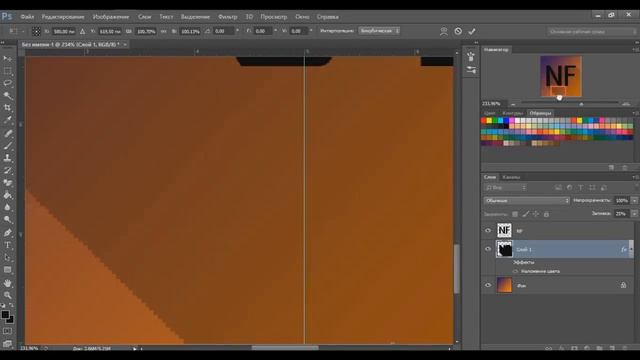Select the Zoom tool
Viewport: 640px width, 360px height.
[7, 295]
